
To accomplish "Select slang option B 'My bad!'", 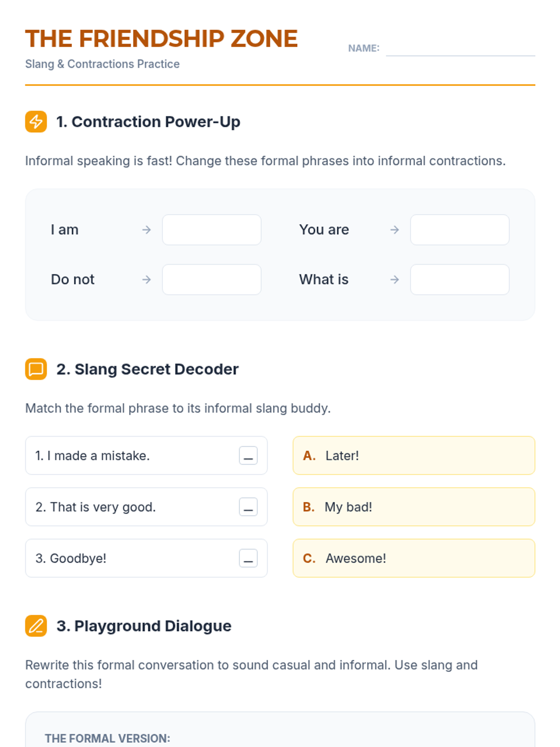I will click(x=414, y=507).
